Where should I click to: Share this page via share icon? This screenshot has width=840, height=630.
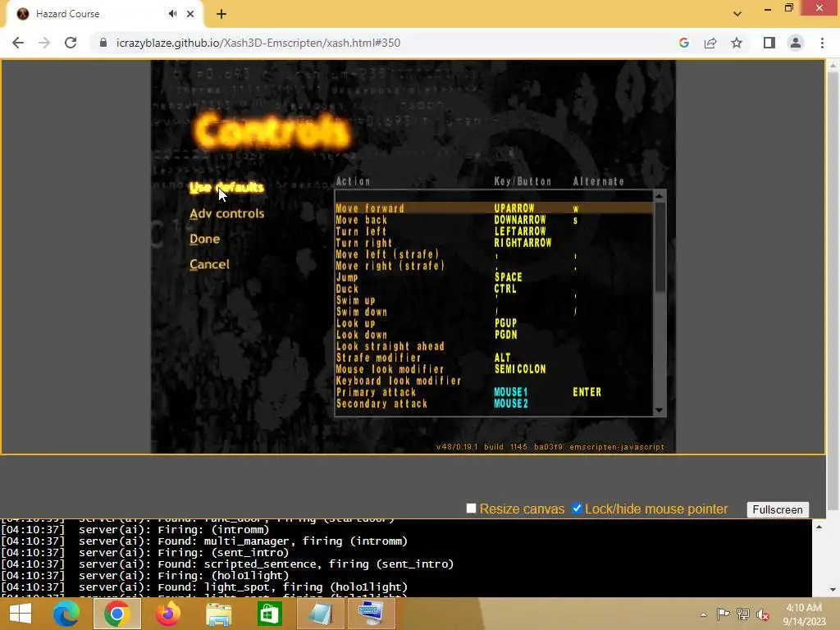pos(710,43)
